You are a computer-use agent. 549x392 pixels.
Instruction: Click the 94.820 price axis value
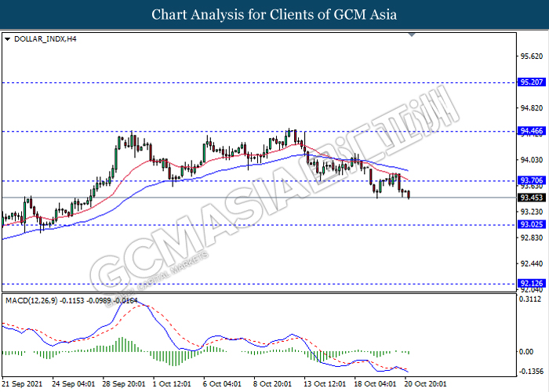tap(531, 108)
